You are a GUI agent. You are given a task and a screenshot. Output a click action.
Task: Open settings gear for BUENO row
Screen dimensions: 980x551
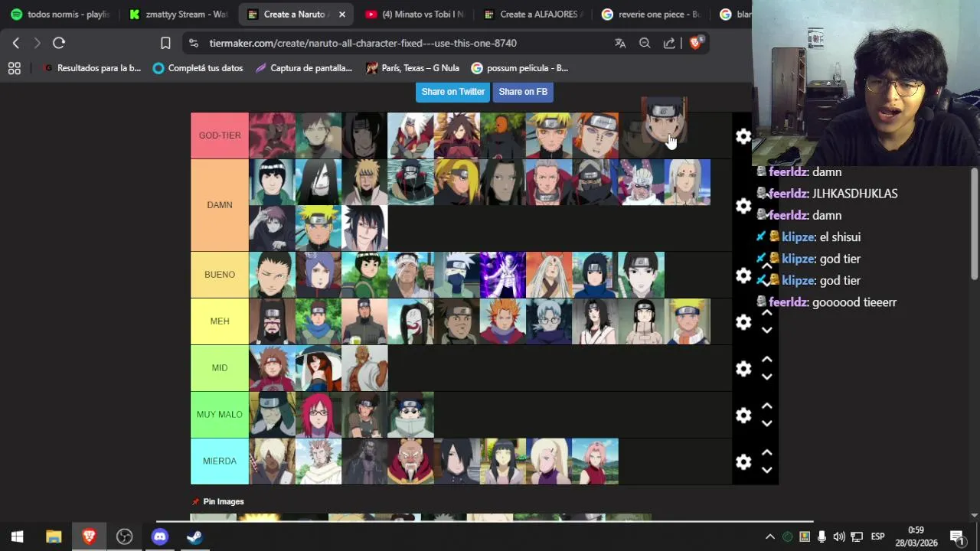743,275
